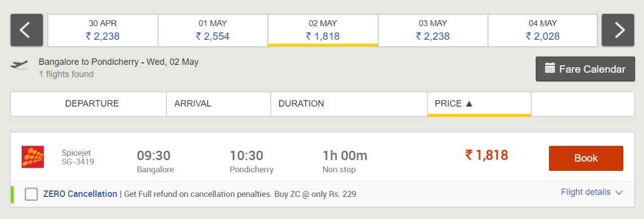
Task: Open the Fare Calendar
Action: [585, 69]
